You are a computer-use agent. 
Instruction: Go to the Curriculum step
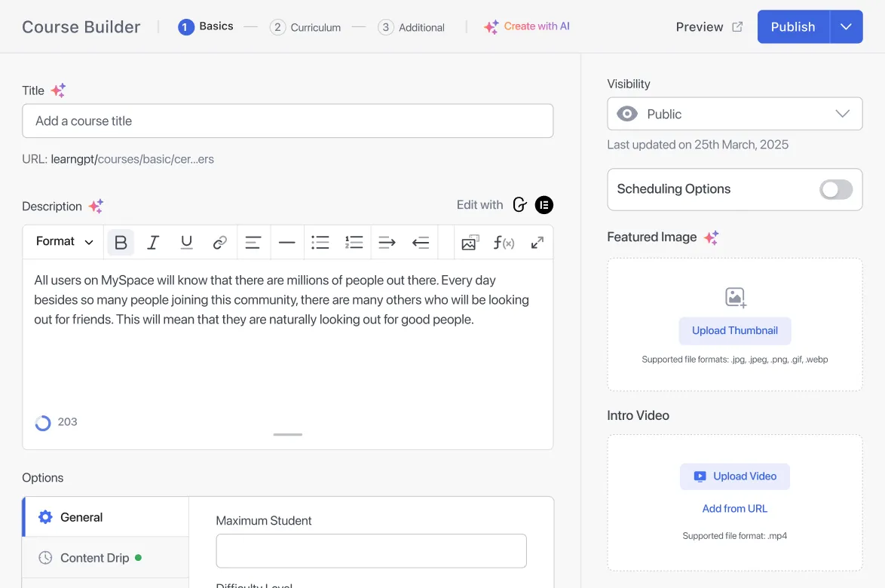[305, 27]
